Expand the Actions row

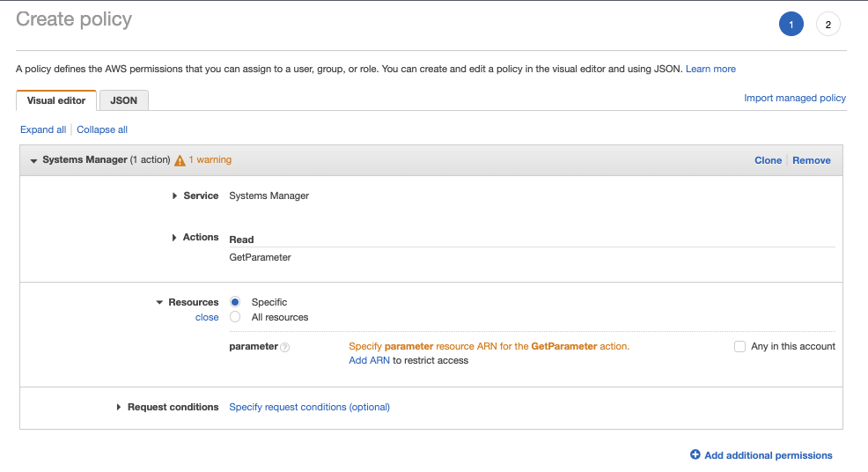click(174, 237)
